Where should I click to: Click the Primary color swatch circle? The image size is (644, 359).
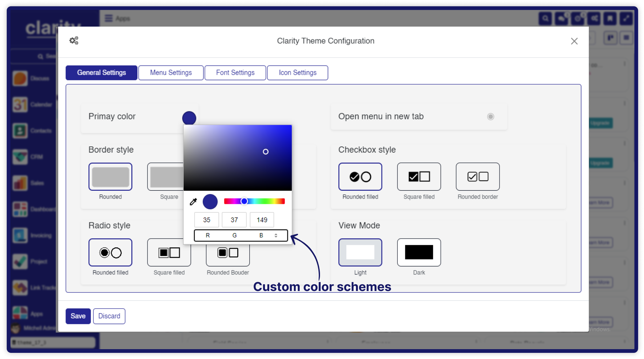point(189,118)
